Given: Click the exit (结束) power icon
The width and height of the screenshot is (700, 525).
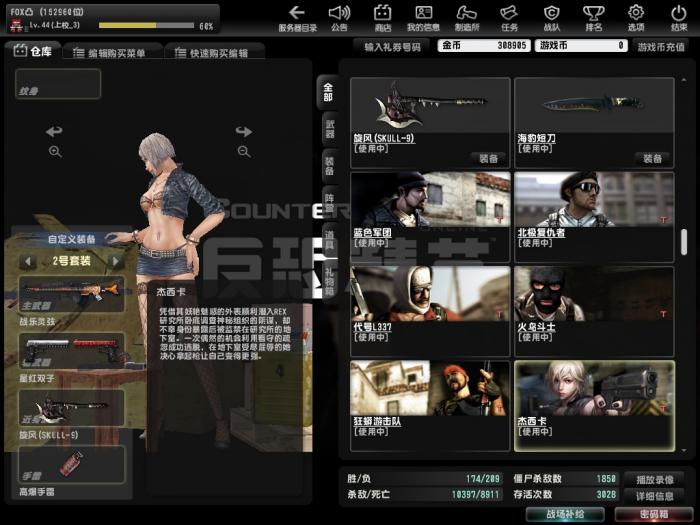Looking at the screenshot, I should pyautogui.click(x=679, y=18).
